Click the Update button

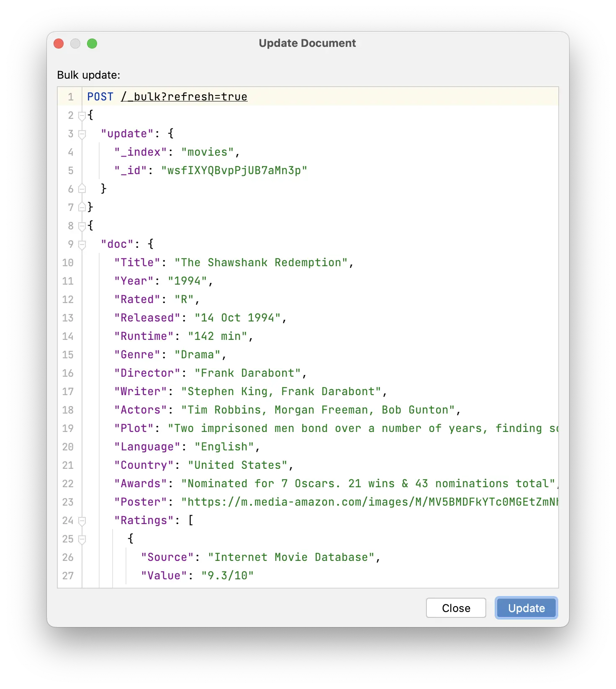526,608
